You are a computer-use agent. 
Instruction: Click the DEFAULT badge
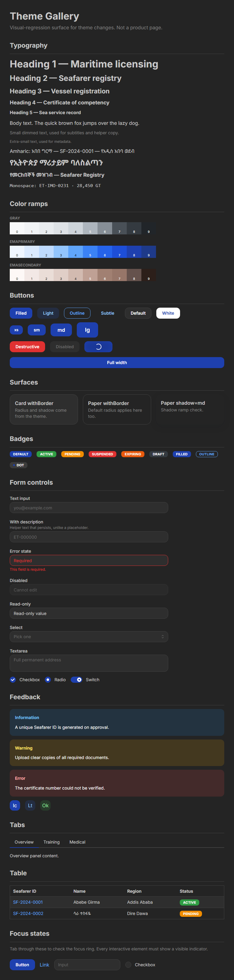click(20, 454)
